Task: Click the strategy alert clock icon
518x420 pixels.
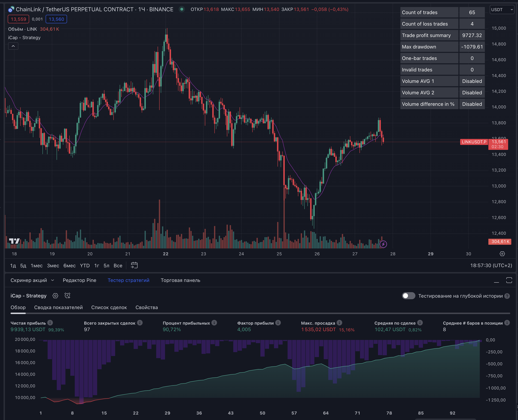Action: pyautogui.click(x=68, y=296)
